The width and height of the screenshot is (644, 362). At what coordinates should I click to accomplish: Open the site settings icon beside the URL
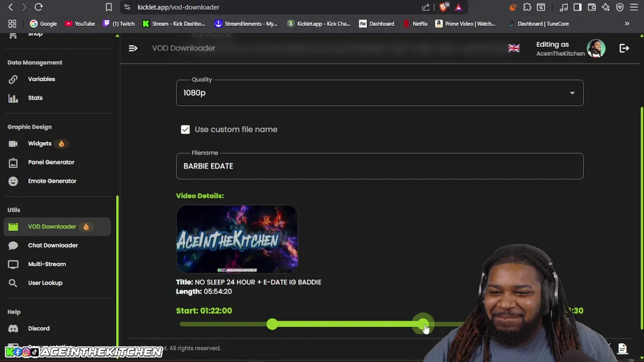pos(127,7)
